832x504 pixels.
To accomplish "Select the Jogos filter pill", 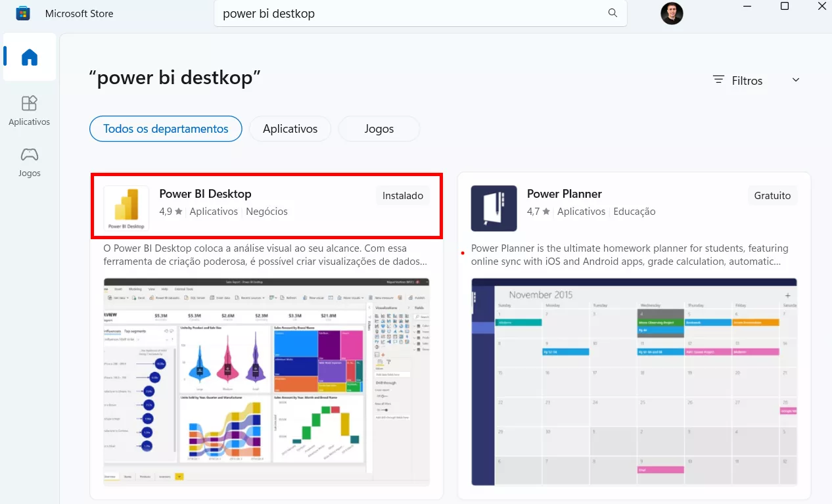I will (379, 129).
